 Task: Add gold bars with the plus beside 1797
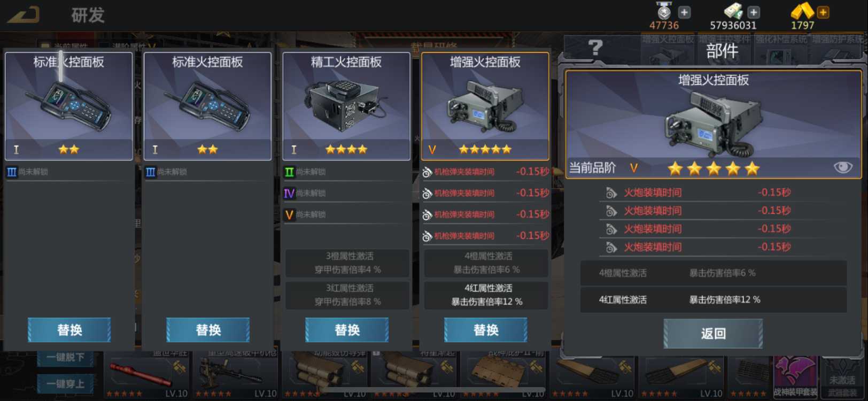(x=823, y=12)
